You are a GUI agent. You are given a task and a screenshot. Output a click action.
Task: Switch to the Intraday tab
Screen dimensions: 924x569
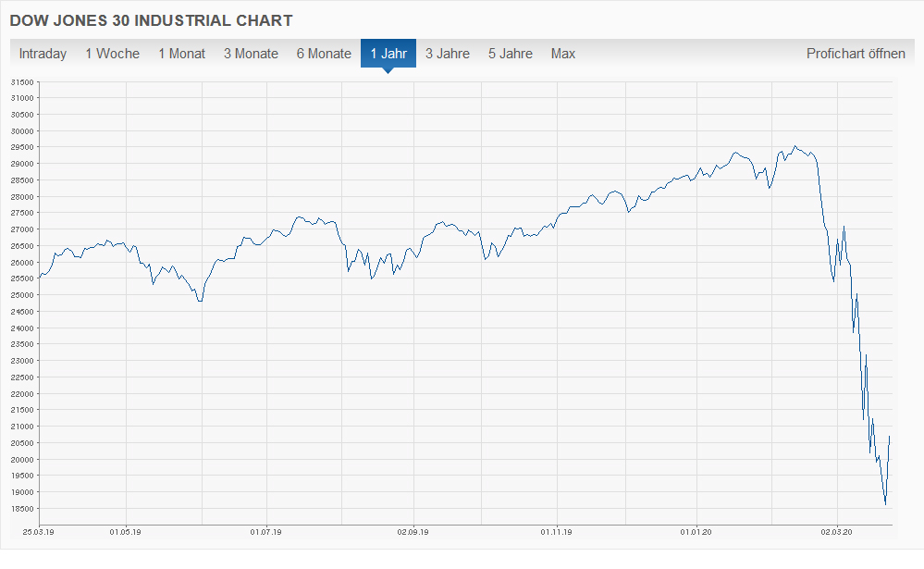[x=43, y=54]
